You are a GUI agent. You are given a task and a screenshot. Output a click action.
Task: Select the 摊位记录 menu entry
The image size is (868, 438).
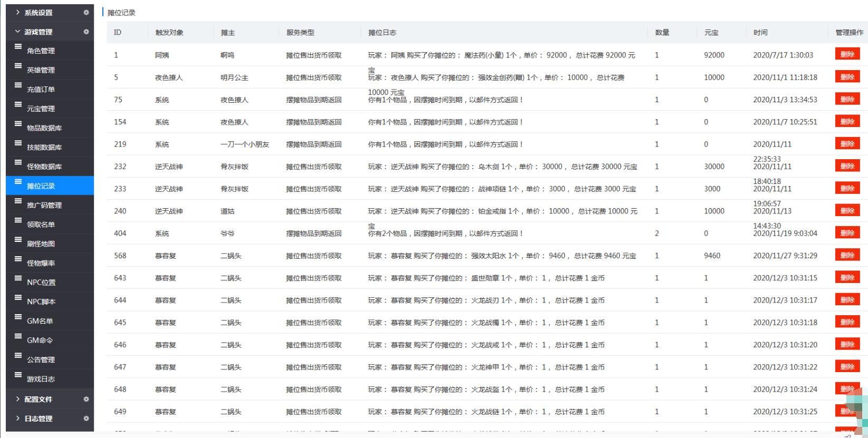[41, 186]
